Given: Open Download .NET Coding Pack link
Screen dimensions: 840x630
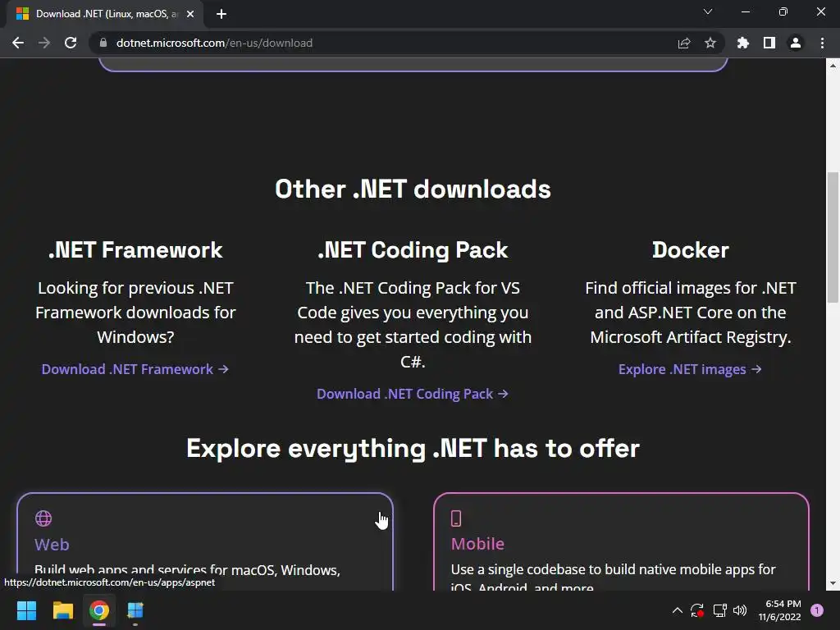Looking at the screenshot, I should [x=413, y=394].
